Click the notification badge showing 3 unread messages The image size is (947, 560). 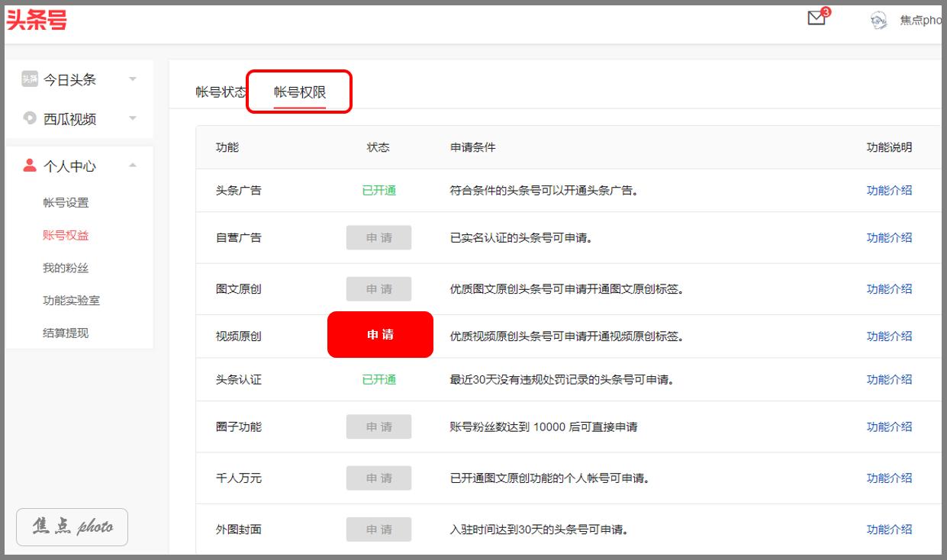tap(826, 10)
